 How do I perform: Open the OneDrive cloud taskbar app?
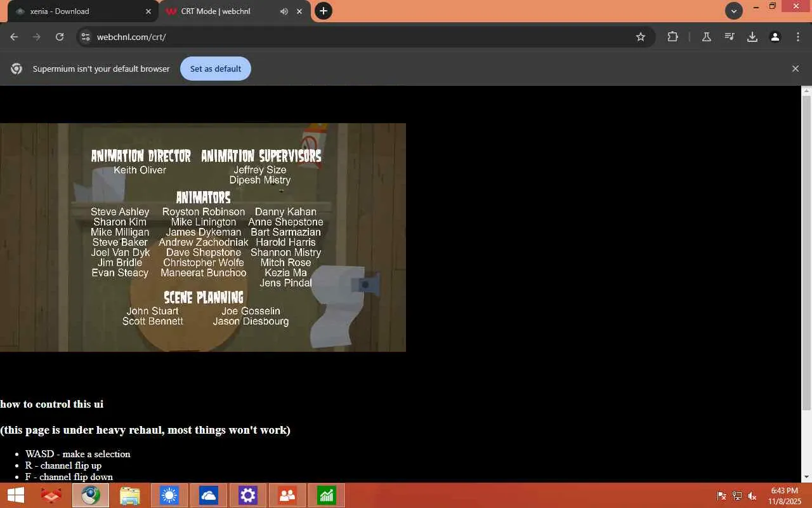[208, 495]
